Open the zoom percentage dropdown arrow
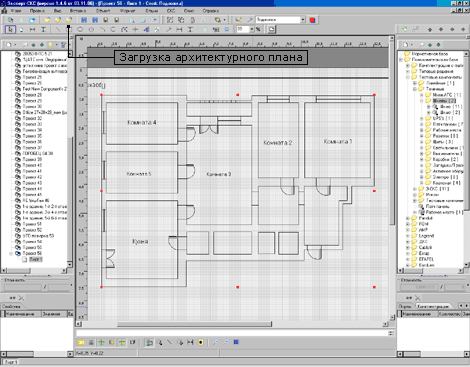470x367 pixels. coord(252,29)
